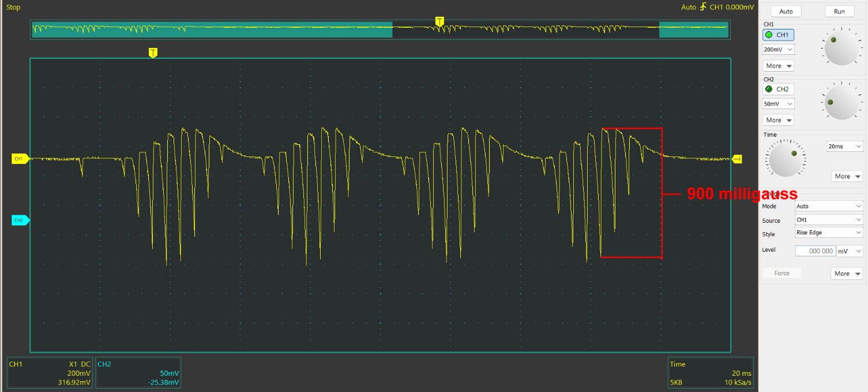Image resolution: width=868 pixels, height=392 pixels.
Task: Click the CH2 info box at bottom
Action: (138, 373)
